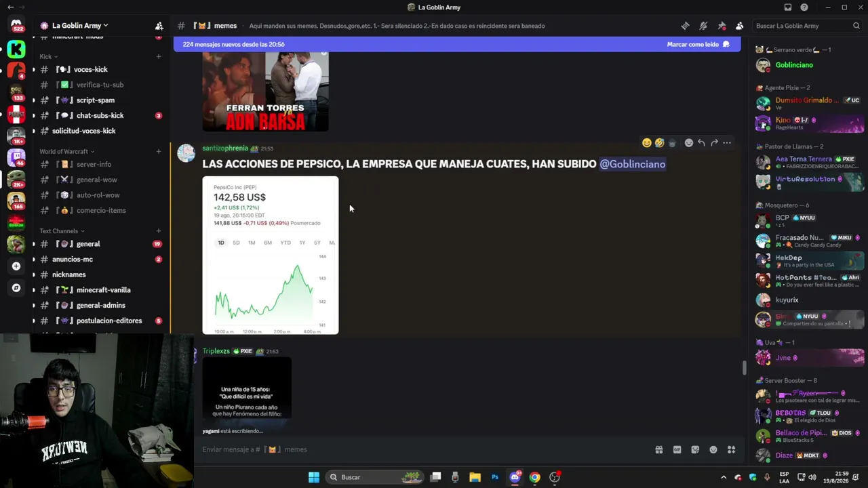
Task: Open Chrome from the Windows taskbar
Action: coord(534,477)
